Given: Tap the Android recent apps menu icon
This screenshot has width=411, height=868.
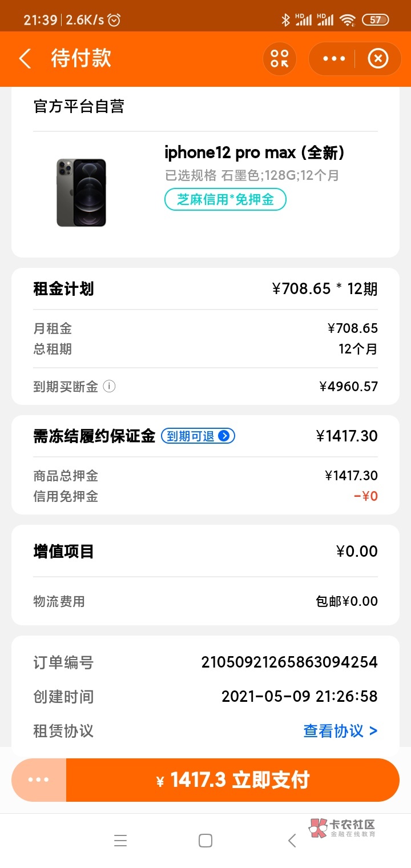Looking at the screenshot, I should point(120,841).
